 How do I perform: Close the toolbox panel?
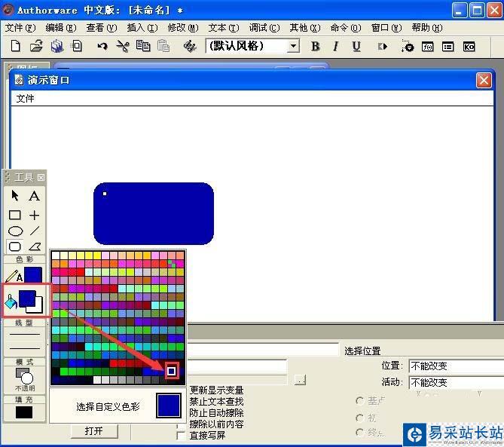[41, 177]
